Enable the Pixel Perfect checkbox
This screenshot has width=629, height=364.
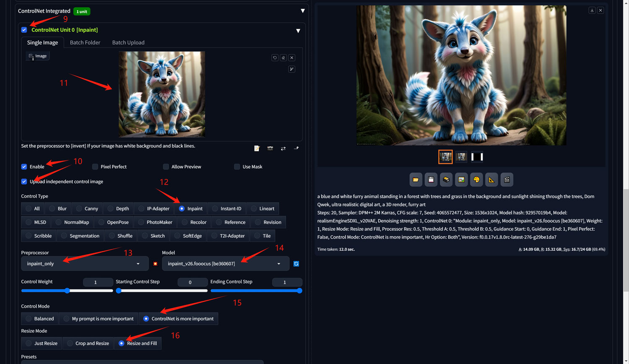pyautogui.click(x=95, y=167)
